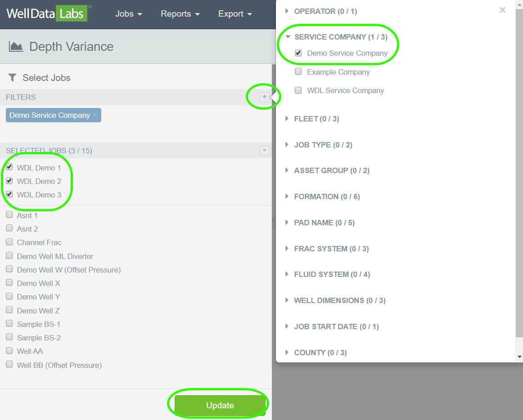Uncheck WDL Demo 2 job

[x=9, y=181]
